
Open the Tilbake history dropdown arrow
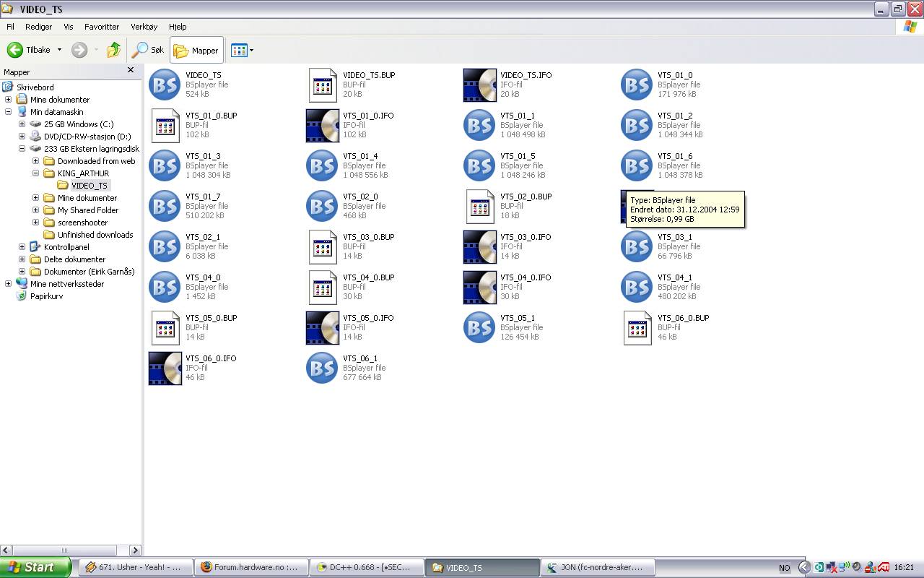[x=59, y=50]
